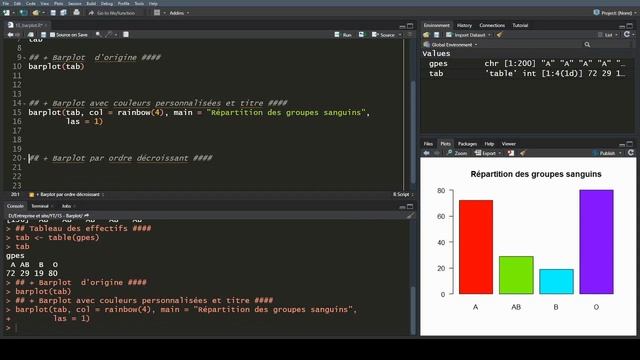Collapse the code section on line 20
This screenshot has width=640, height=360.
pyautogui.click(x=24, y=158)
